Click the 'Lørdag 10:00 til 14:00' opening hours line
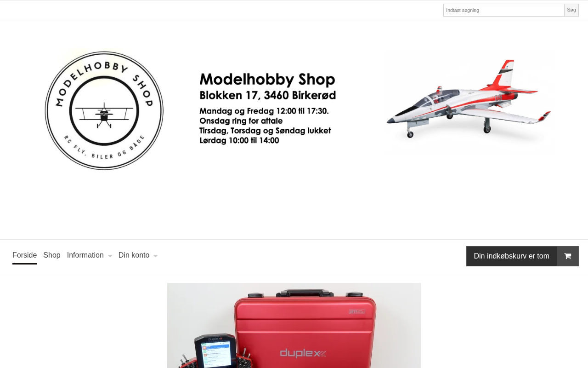Viewport: 588px width, 368px height. tap(239, 140)
